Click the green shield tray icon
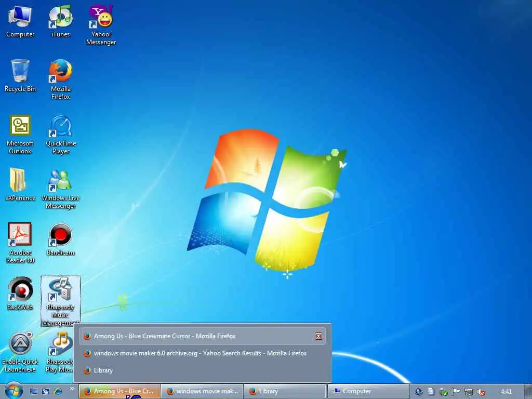 click(x=444, y=392)
